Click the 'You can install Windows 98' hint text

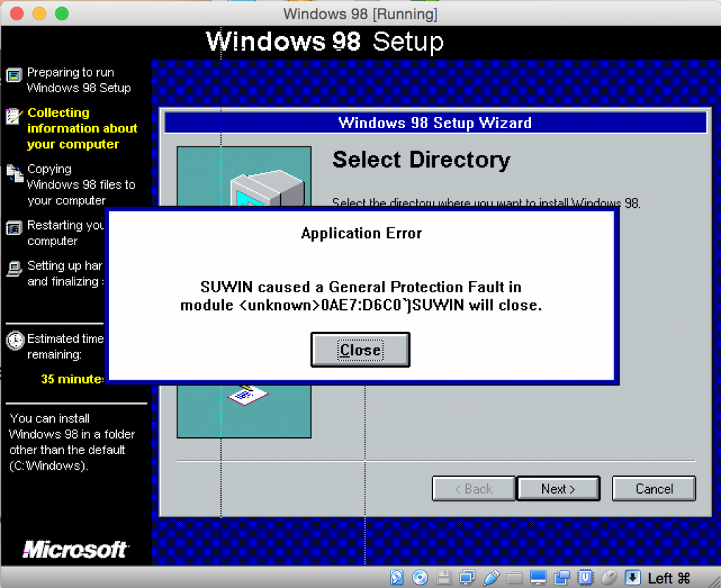pos(72,442)
